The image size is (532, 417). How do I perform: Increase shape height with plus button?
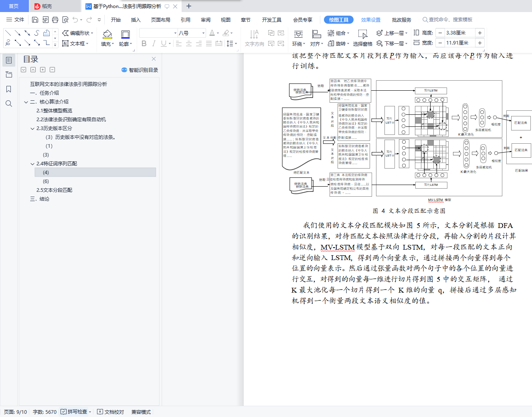[x=479, y=33]
